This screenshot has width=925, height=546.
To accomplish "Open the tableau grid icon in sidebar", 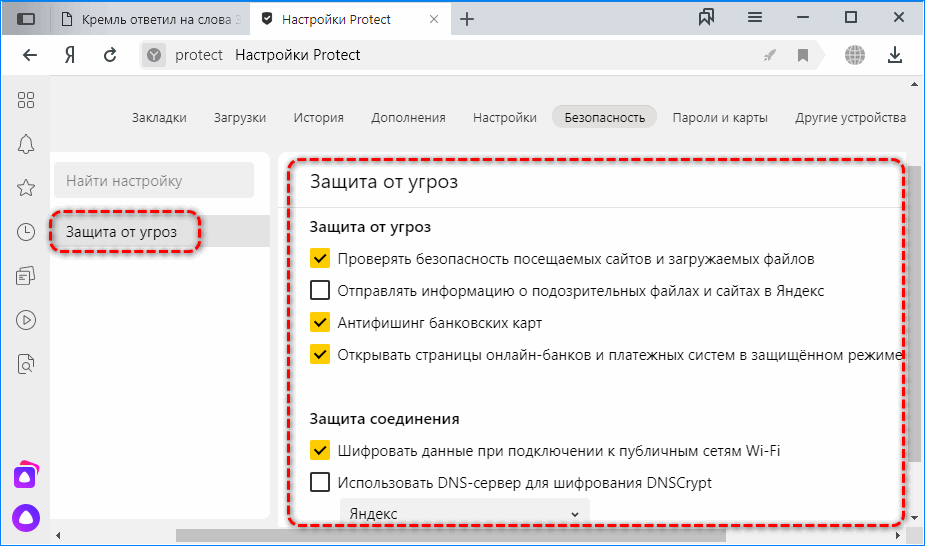I will pyautogui.click(x=26, y=100).
